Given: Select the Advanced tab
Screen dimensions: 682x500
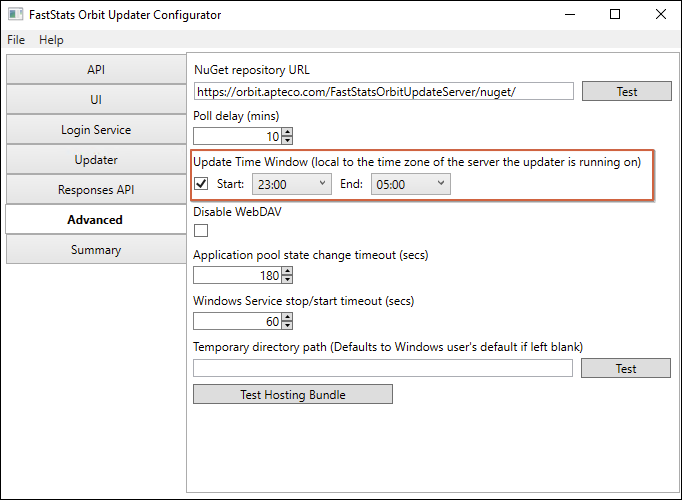Looking at the screenshot, I should click(x=96, y=220).
